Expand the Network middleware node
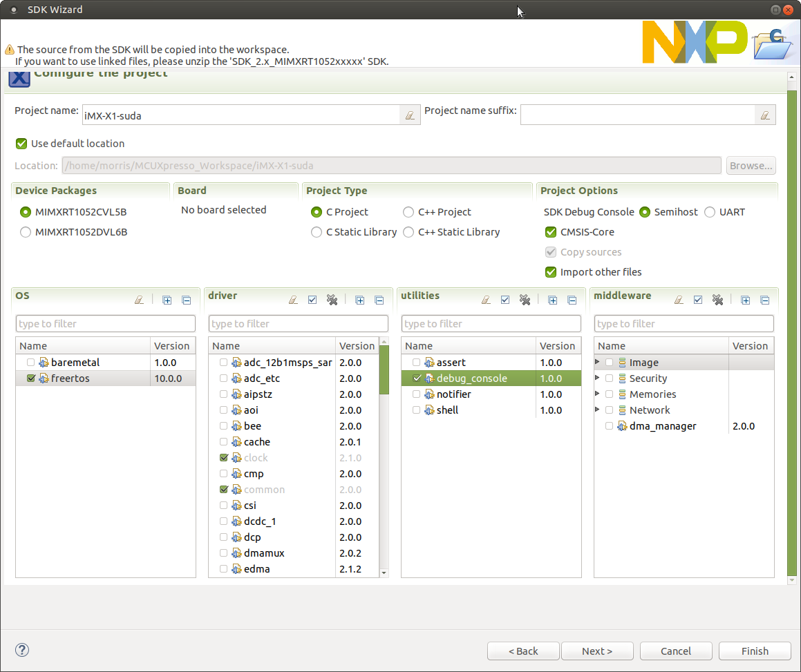801x672 pixels. [597, 410]
